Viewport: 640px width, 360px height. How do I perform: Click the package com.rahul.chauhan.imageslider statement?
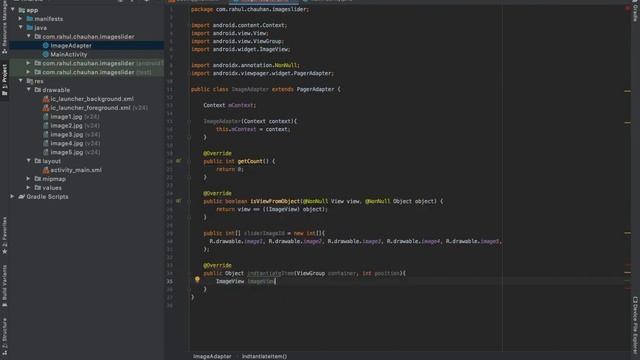tap(250, 9)
